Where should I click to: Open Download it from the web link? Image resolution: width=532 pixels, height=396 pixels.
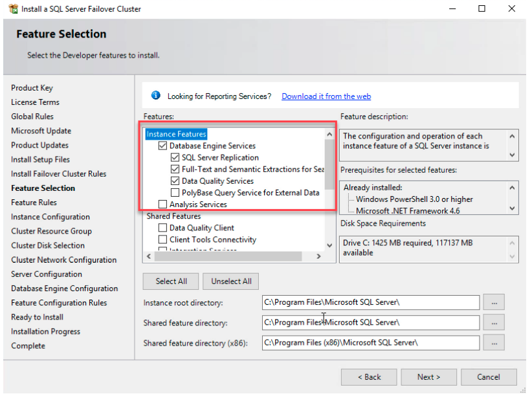(326, 96)
